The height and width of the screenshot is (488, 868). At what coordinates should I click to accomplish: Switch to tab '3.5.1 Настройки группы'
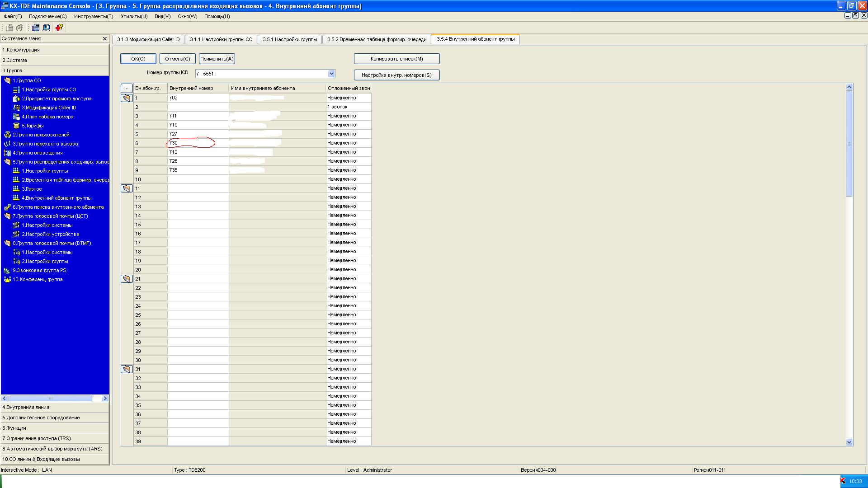[x=289, y=39]
